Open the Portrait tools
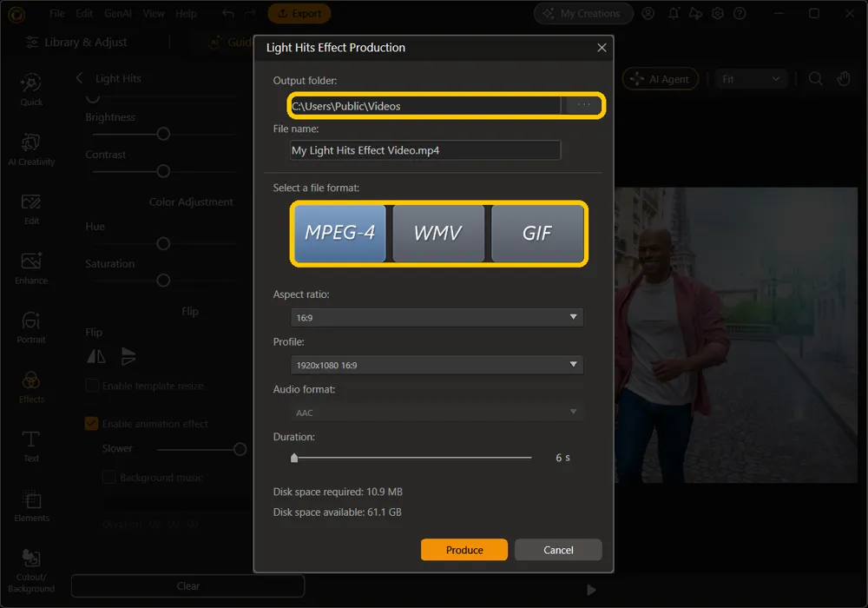 [x=31, y=327]
